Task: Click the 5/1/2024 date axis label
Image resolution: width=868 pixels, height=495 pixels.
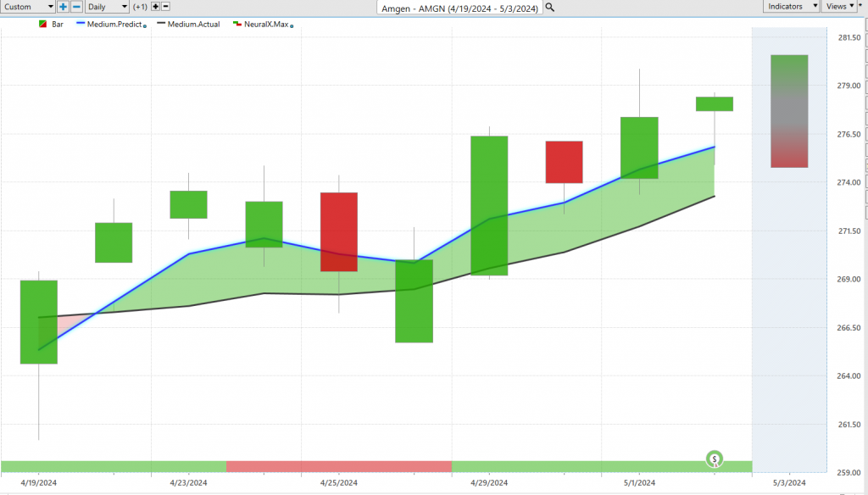Action: [639, 483]
